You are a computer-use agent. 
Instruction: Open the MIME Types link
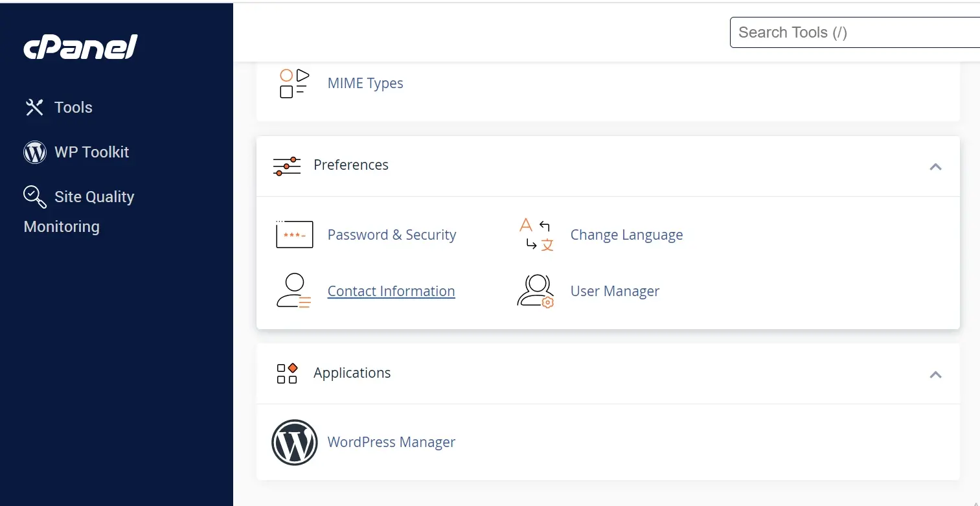click(x=365, y=84)
